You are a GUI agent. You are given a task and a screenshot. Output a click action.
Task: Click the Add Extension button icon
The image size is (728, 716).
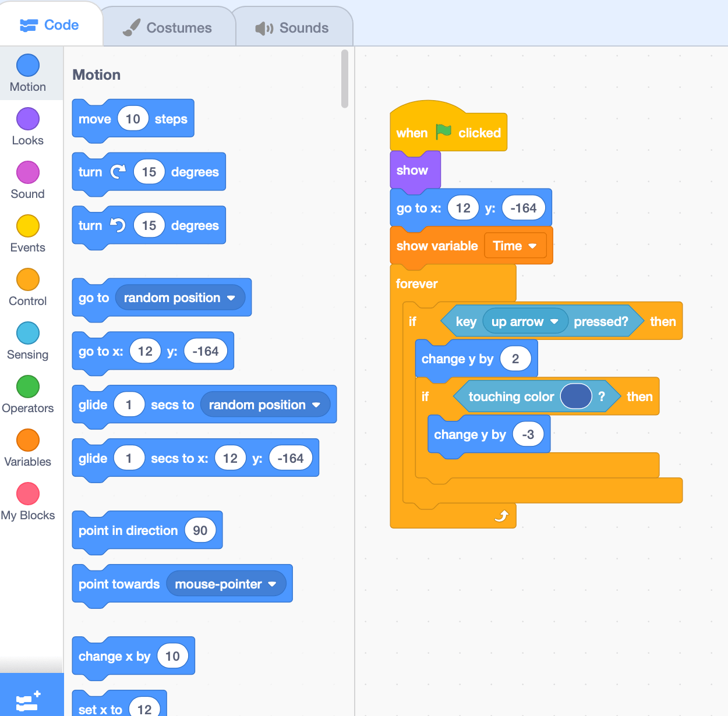tap(28, 700)
